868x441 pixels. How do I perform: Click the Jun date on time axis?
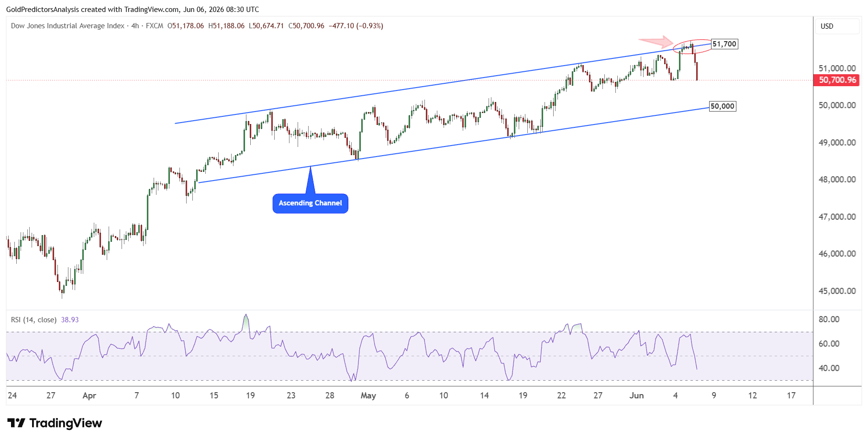pyautogui.click(x=636, y=396)
